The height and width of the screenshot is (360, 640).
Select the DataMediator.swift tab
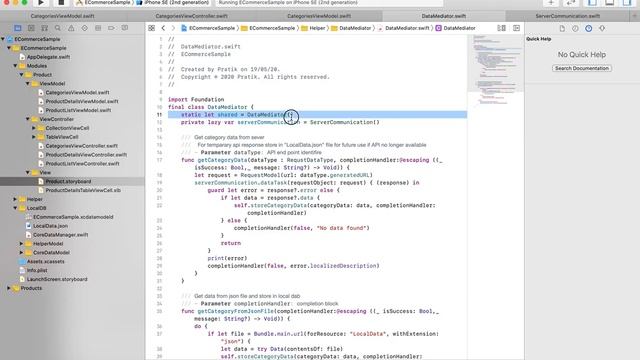tap(443, 16)
